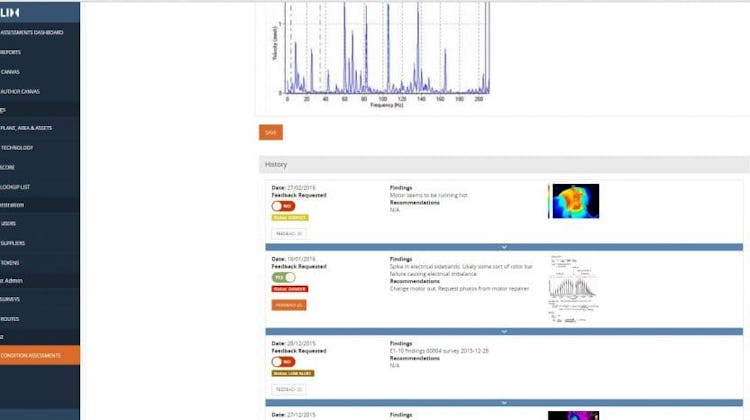The image size is (750, 420).
Task: Expand the chevron bar below the motor running hot entry
Action: pyautogui.click(x=504, y=247)
